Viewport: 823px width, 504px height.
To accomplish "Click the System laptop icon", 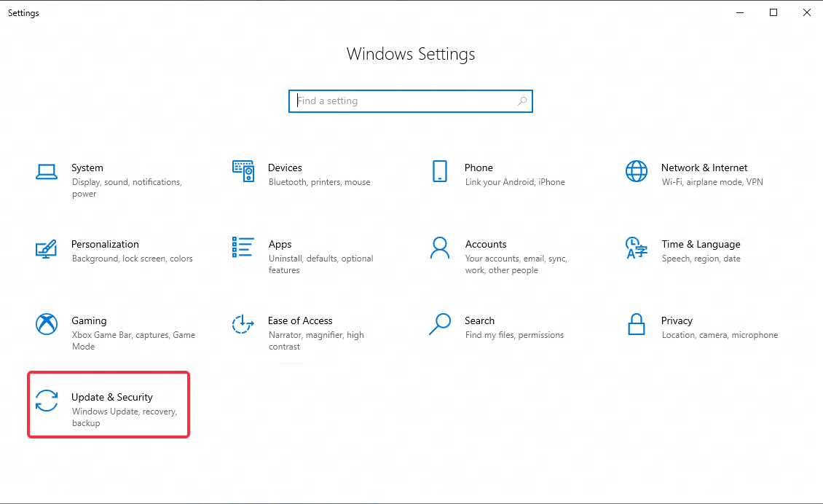I will tap(47, 172).
